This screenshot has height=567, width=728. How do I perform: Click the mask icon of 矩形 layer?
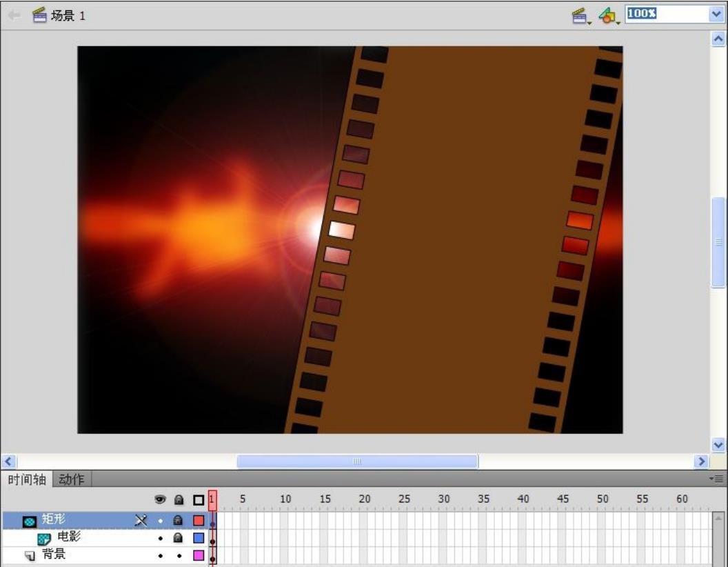30,521
